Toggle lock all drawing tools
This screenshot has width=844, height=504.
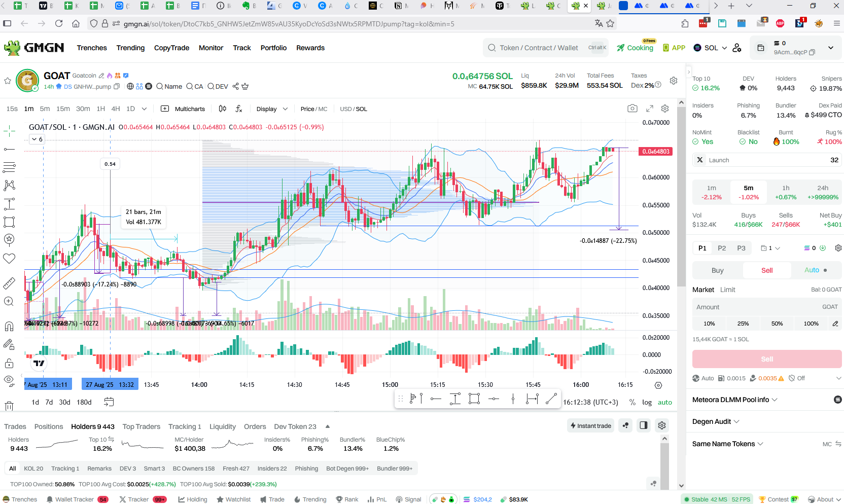tap(9, 363)
